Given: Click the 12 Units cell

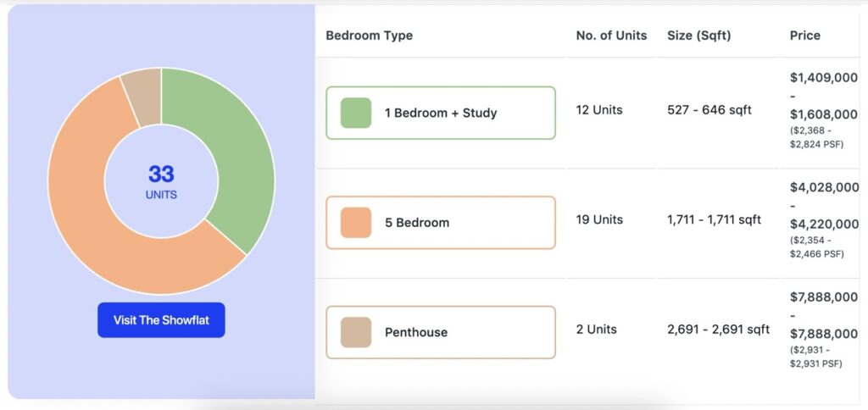Looking at the screenshot, I should (599, 110).
